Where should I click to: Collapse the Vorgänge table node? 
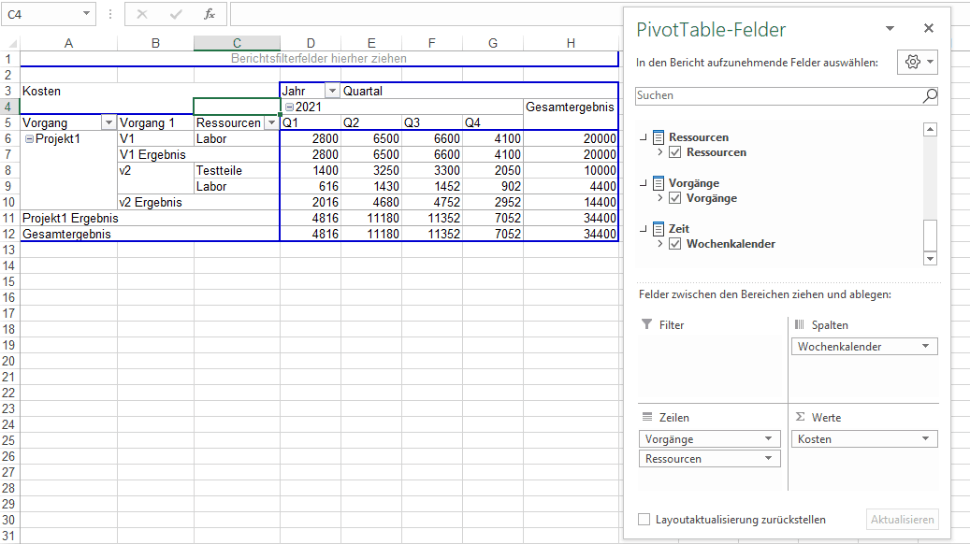coord(643,183)
